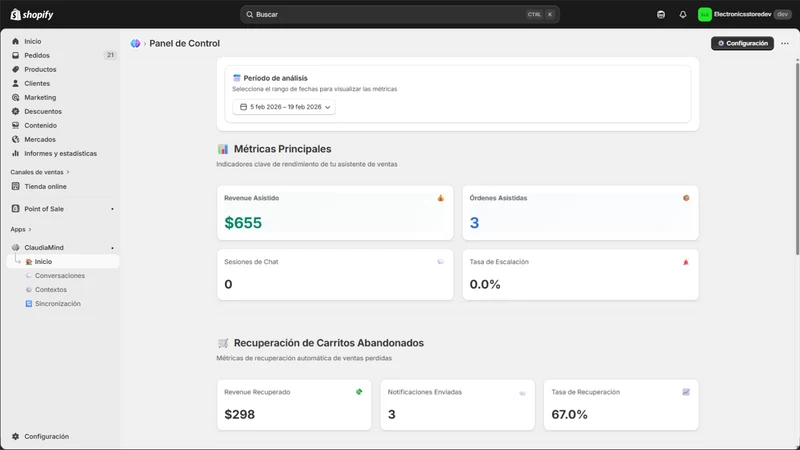This screenshot has height=450, width=800.
Task: Open the Electronicsstoredev account menu
Action: (x=744, y=14)
